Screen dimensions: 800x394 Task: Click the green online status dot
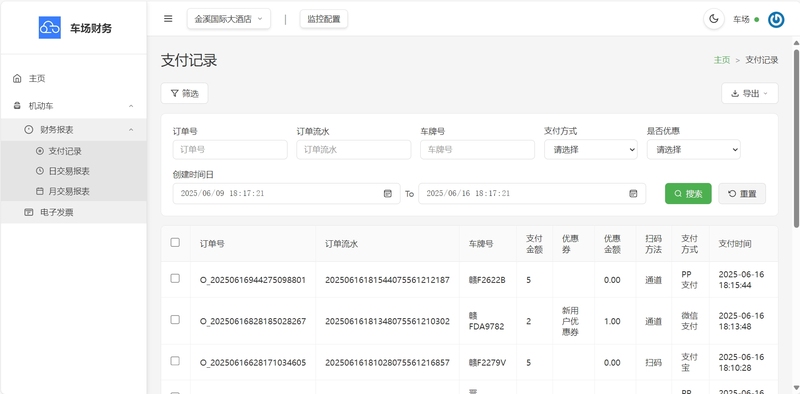pos(757,20)
